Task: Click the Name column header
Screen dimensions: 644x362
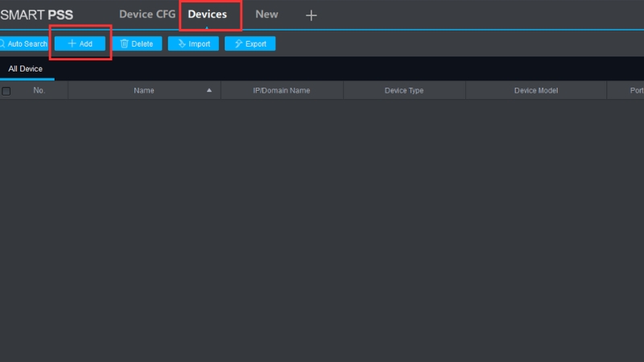Action: [144, 91]
